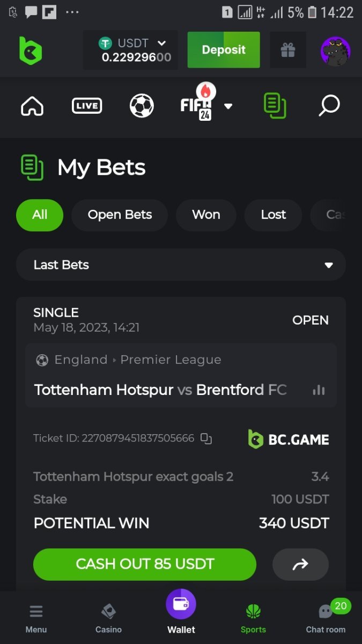
Task: Open the green bet slip icon
Action: point(275,105)
